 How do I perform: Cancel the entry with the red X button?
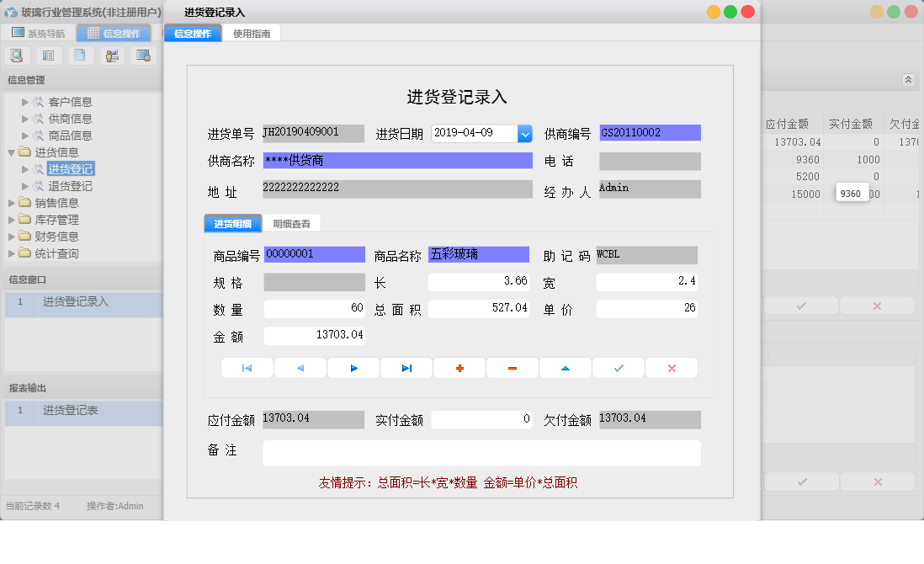click(x=672, y=367)
